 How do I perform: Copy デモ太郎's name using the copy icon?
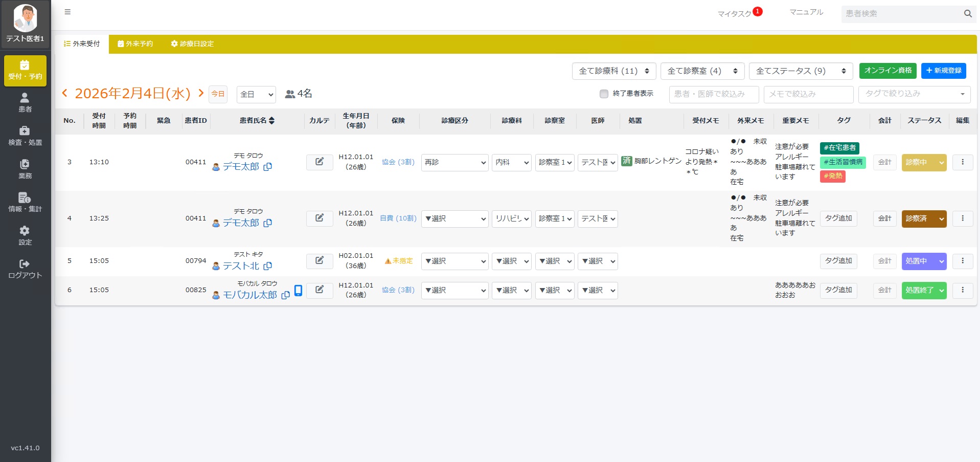[268, 167]
